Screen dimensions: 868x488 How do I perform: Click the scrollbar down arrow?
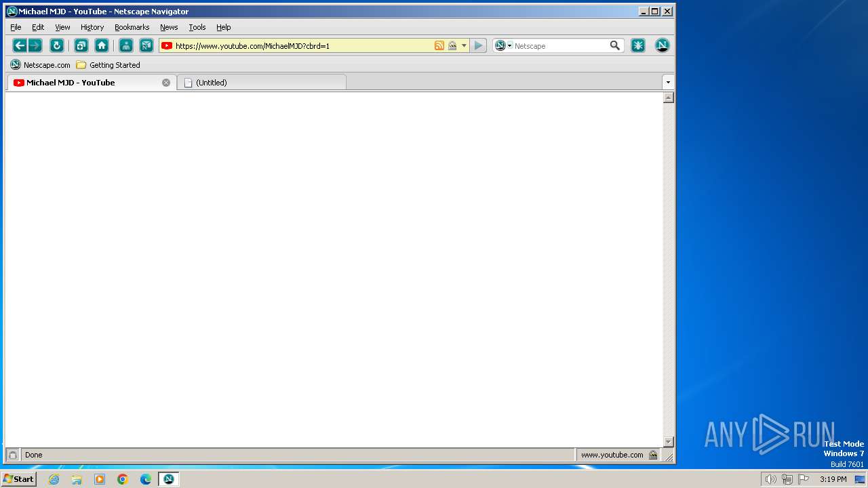[x=668, y=442]
